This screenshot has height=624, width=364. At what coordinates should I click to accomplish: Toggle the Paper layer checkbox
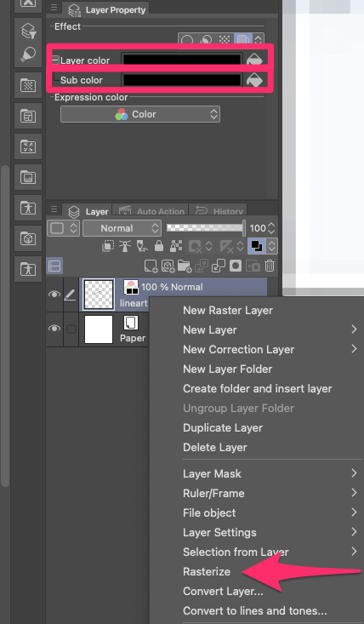point(71,329)
